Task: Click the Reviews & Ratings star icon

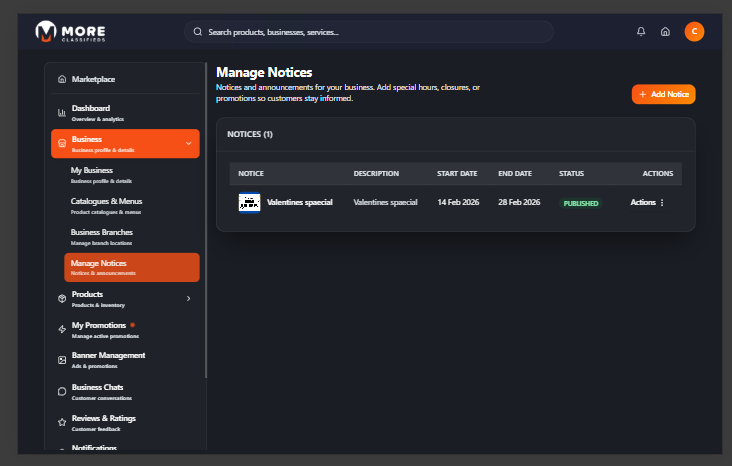Action: pos(62,422)
